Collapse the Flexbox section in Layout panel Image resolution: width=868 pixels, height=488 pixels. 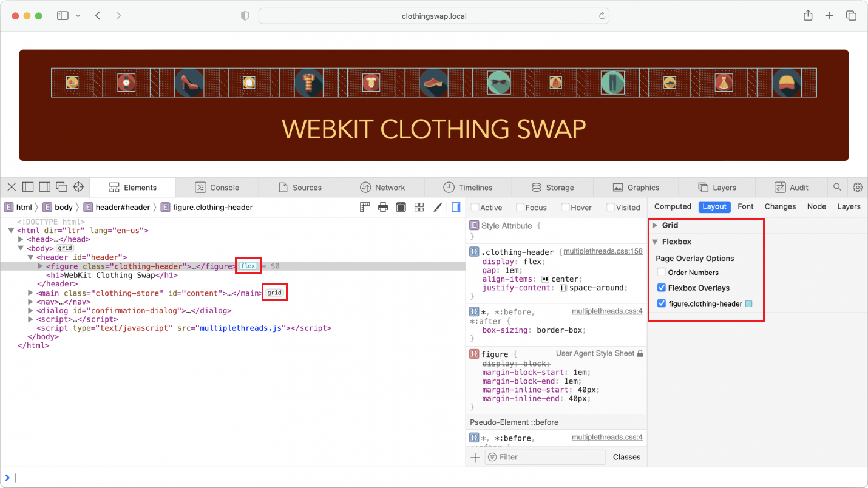(654, 241)
